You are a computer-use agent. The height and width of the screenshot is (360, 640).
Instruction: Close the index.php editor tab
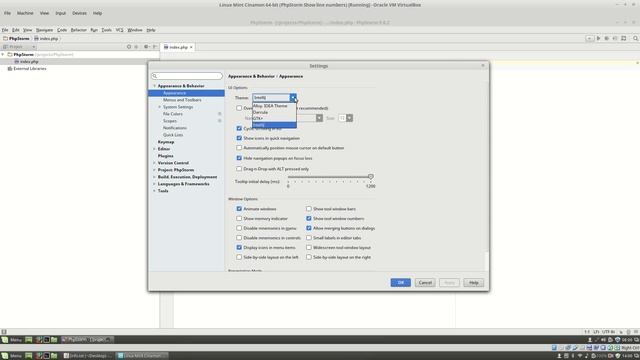point(191,47)
